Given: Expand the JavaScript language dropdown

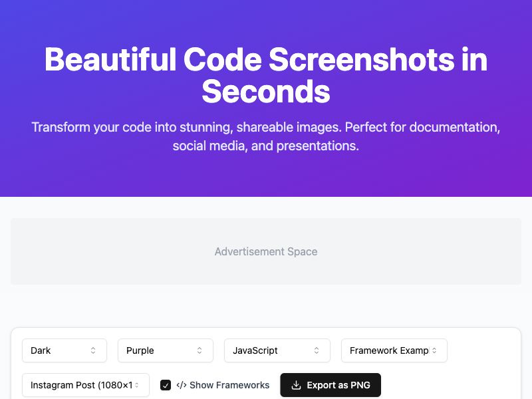Looking at the screenshot, I should (277, 350).
